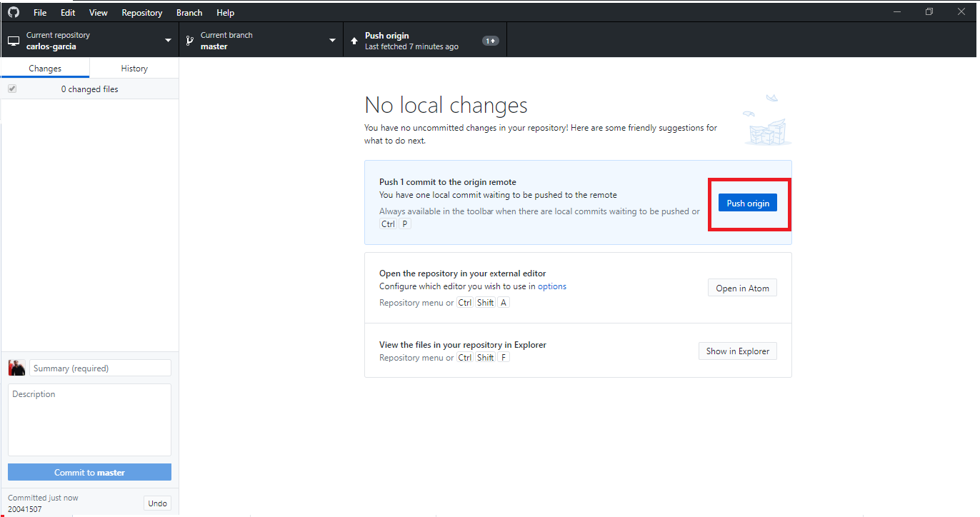Click the Current repository monitor icon
This screenshot has height=517, width=980.
click(14, 41)
